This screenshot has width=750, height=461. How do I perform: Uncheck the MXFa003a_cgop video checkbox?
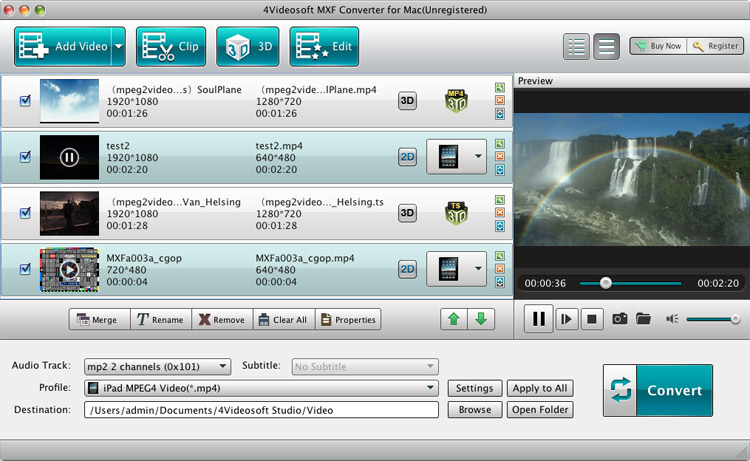coord(25,269)
